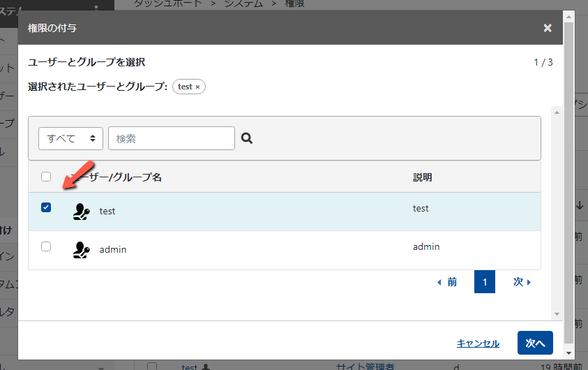Click the sort arrow in background table header

[580, 205]
